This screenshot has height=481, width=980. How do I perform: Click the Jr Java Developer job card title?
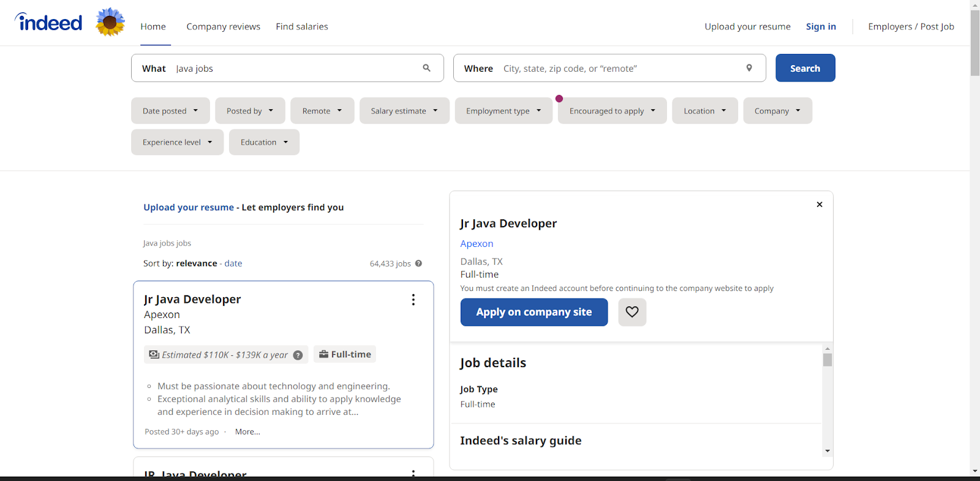(x=192, y=299)
